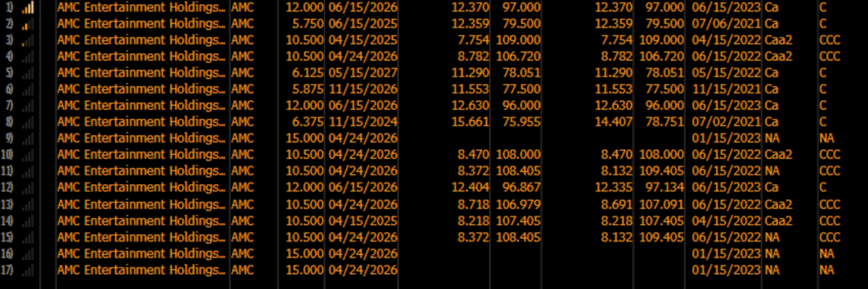The height and width of the screenshot is (289, 868).
Task: Click the liquidity bars icon in row 3
Action: 28,40
